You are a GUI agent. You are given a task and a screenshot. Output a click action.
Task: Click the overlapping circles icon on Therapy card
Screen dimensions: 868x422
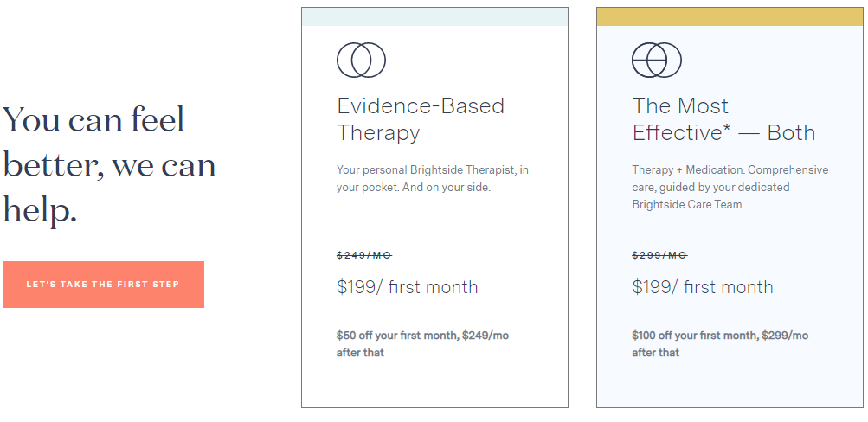click(361, 60)
